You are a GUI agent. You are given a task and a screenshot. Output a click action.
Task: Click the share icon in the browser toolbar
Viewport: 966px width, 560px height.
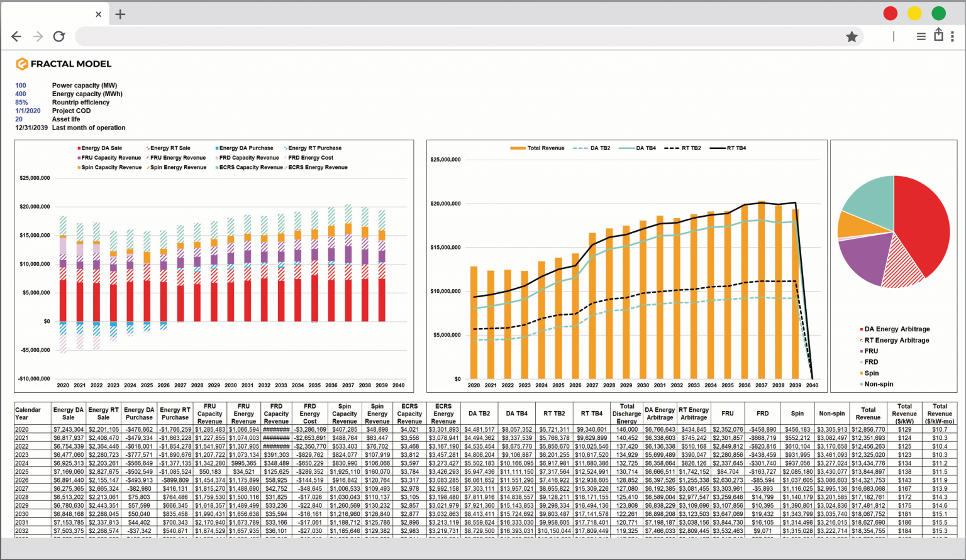tap(938, 36)
